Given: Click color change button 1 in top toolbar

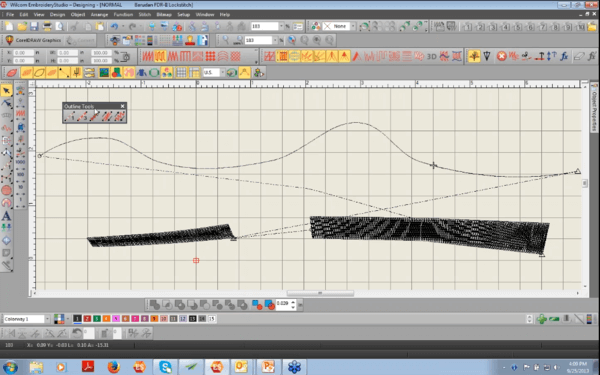Looking at the screenshot, I should (467, 26).
